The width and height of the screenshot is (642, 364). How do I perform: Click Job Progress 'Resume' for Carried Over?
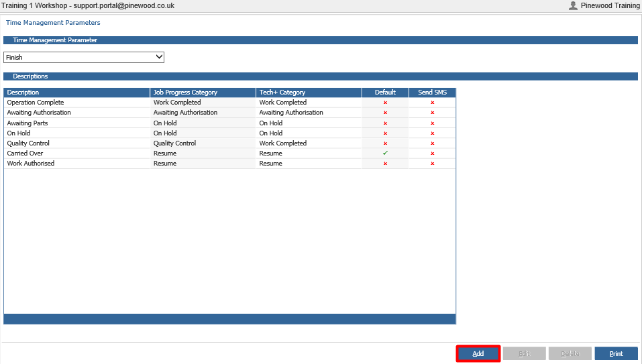point(165,154)
